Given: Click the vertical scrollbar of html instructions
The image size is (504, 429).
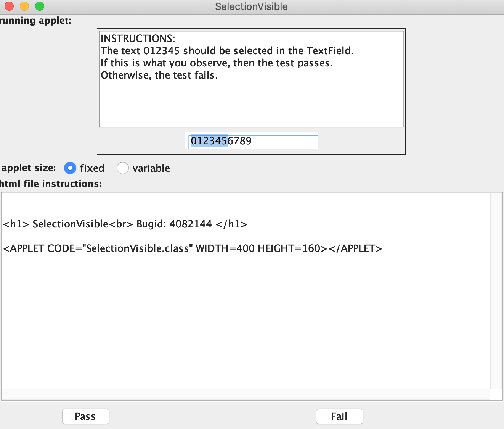Looking at the screenshot, I should pyautogui.click(x=496, y=290).
